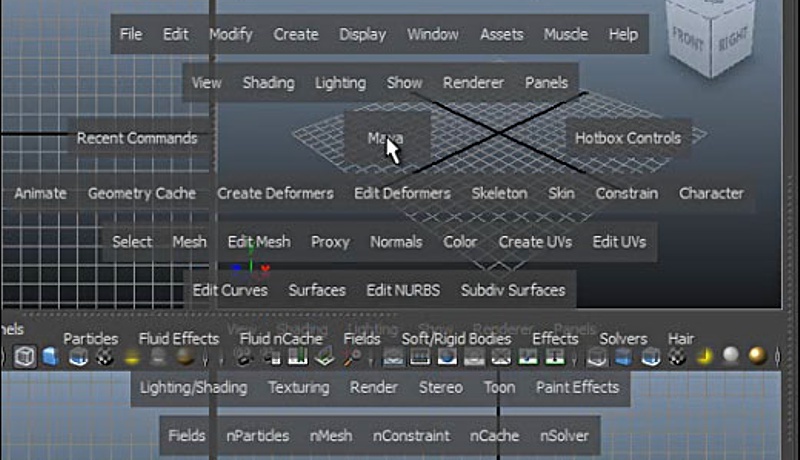
Task: Open the Skeleton menu
Action: click(499, 193)
